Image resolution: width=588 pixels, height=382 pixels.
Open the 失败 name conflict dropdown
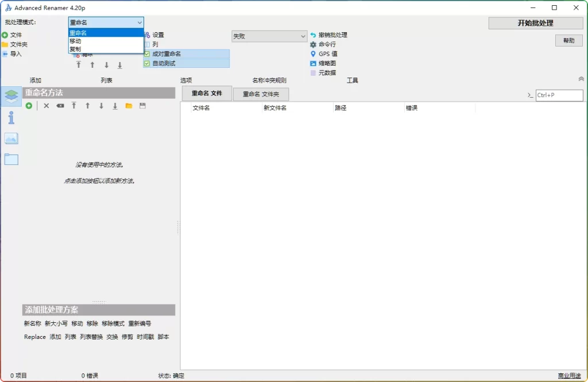[269, 36]
